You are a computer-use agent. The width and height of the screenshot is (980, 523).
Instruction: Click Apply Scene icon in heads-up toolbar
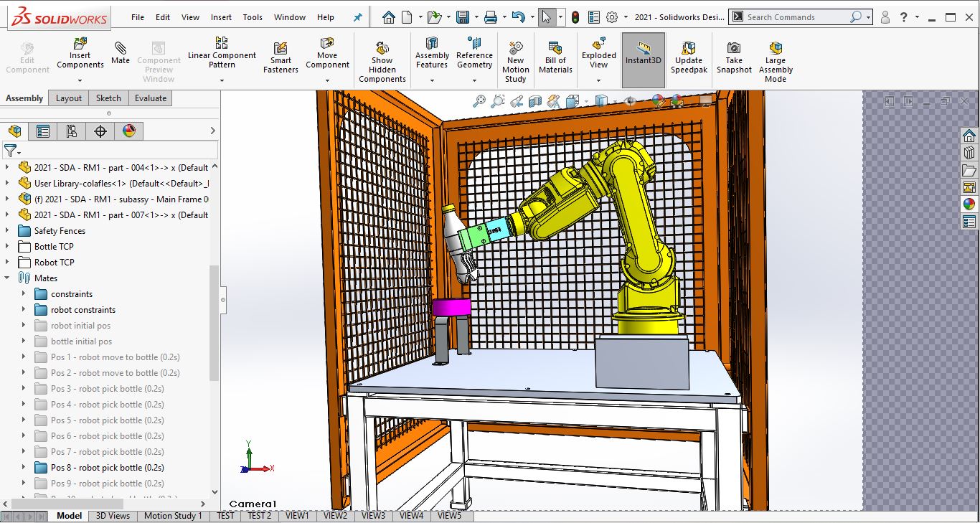pyautogui.click(x=676, y=102)
